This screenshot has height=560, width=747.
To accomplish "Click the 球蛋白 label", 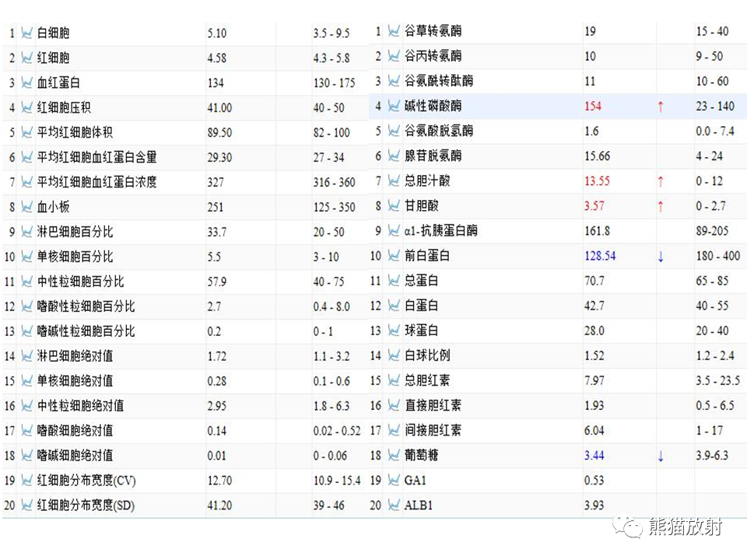I will coord(421,330).
